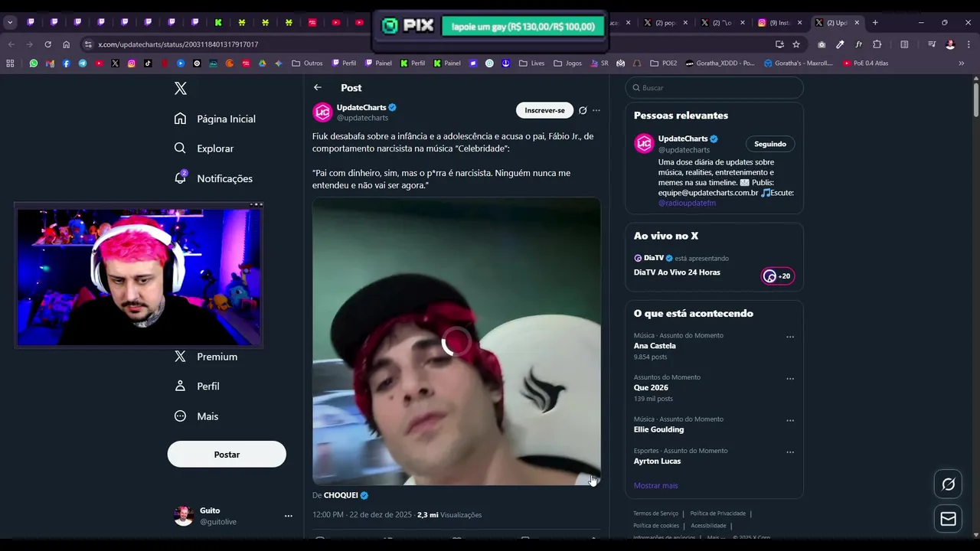Screen dimensions: 980x551
Task: Click the Inscrever-se button
Action: coord(544,110)
